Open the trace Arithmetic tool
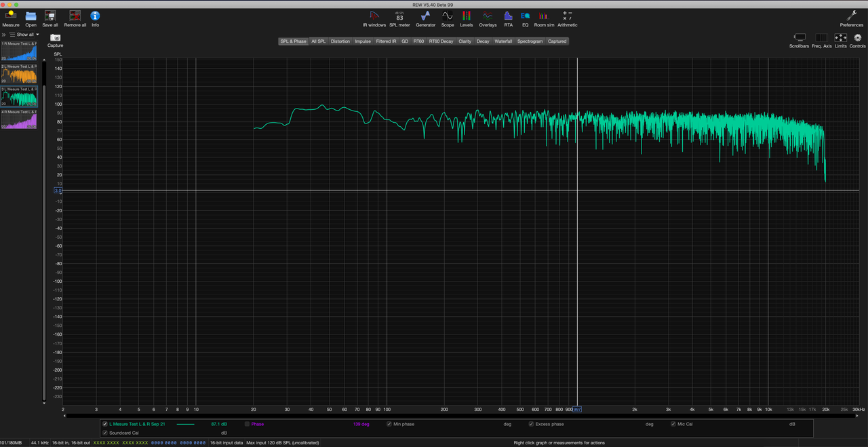Viewport: 868px width, 447px height. pos(568,18)
